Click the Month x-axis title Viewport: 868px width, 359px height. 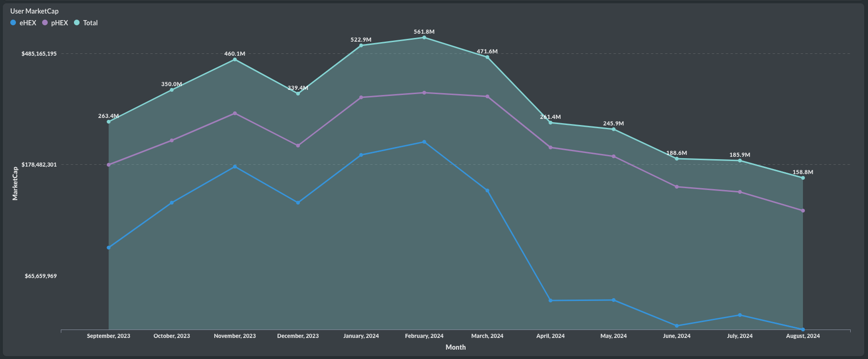[x=456, y=347]
